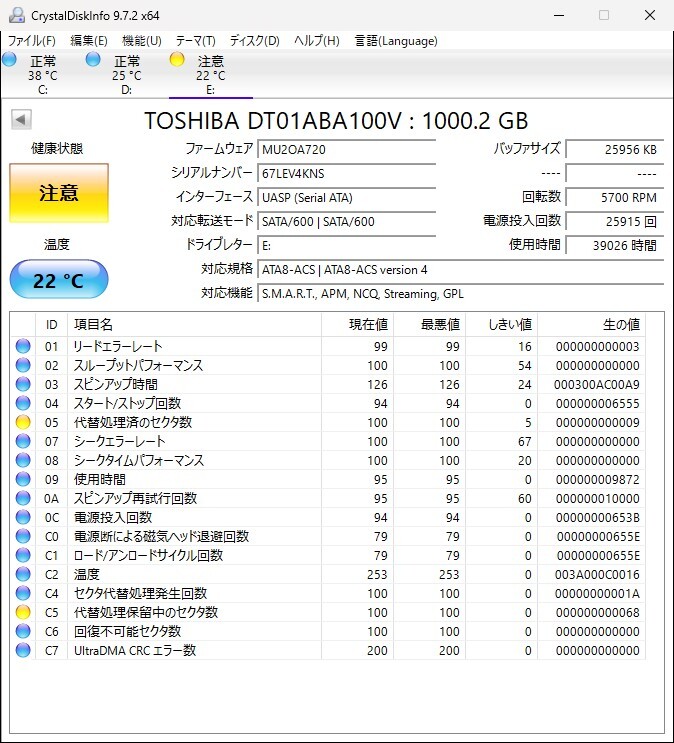The height and width of the screenshot is (743, 674).
Task: Switch to 22 °C drive E: label
Action: (210, 75)
